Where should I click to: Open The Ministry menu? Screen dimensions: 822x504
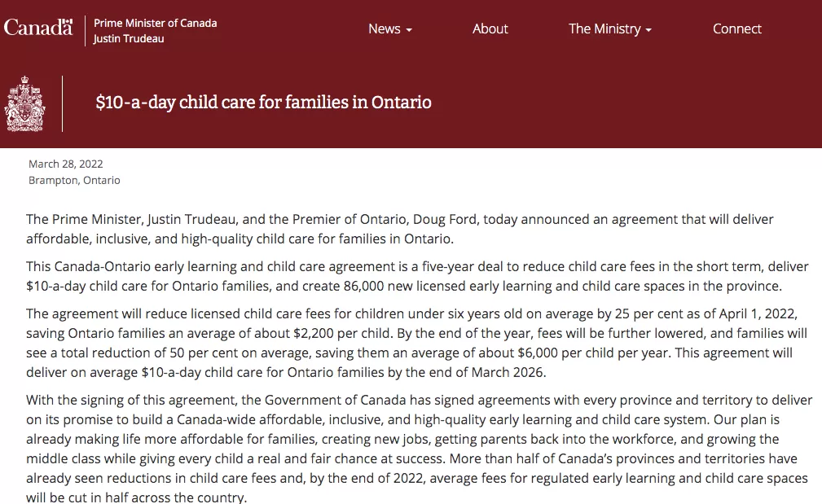pos(610,28)
